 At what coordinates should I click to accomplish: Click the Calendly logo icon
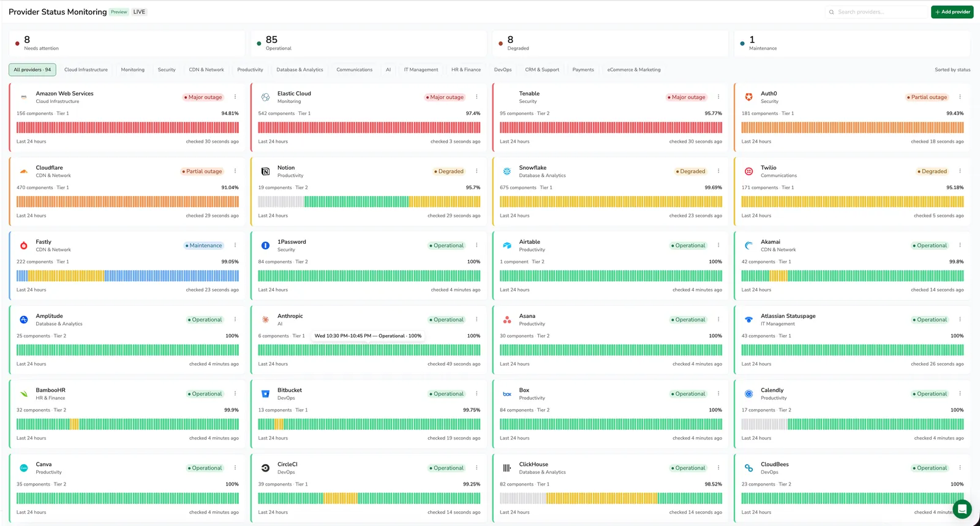(x=748, y=394)
